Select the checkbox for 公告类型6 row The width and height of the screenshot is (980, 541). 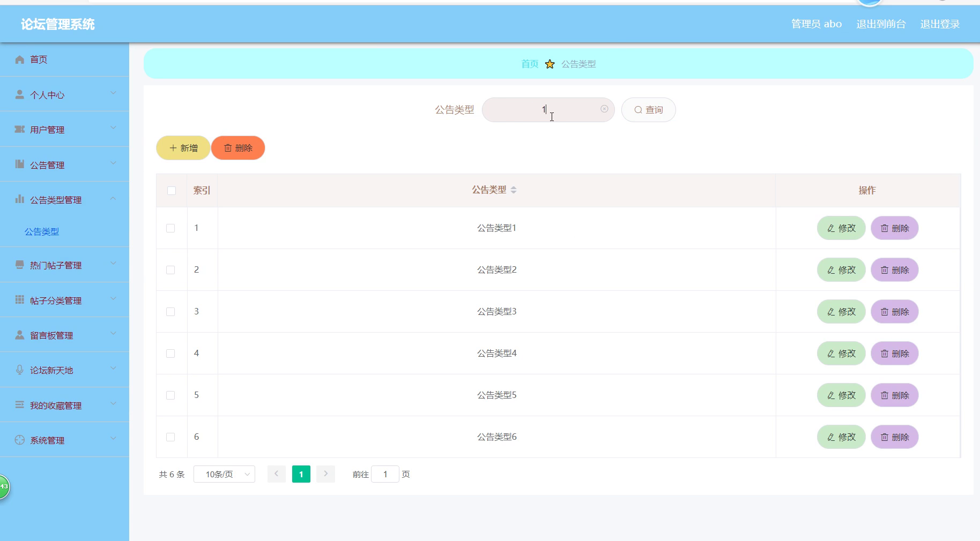click(x=170, y=437)
